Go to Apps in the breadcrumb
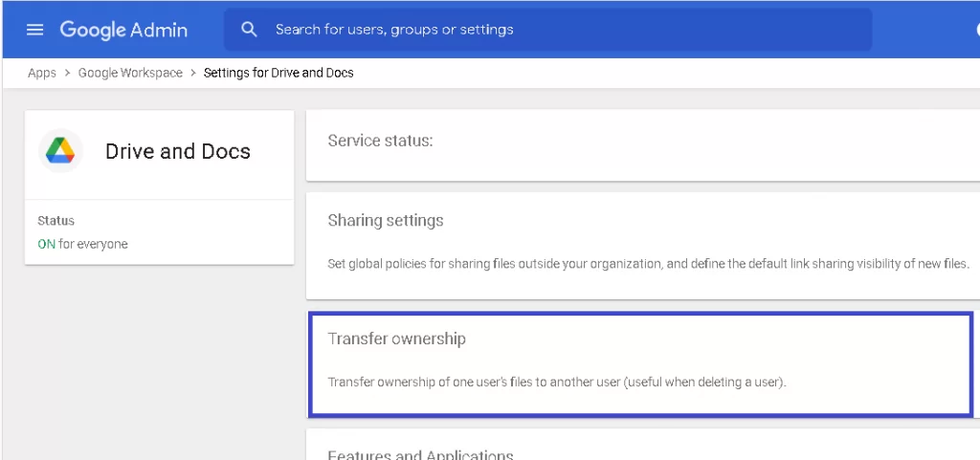 [x=42, y=74]
